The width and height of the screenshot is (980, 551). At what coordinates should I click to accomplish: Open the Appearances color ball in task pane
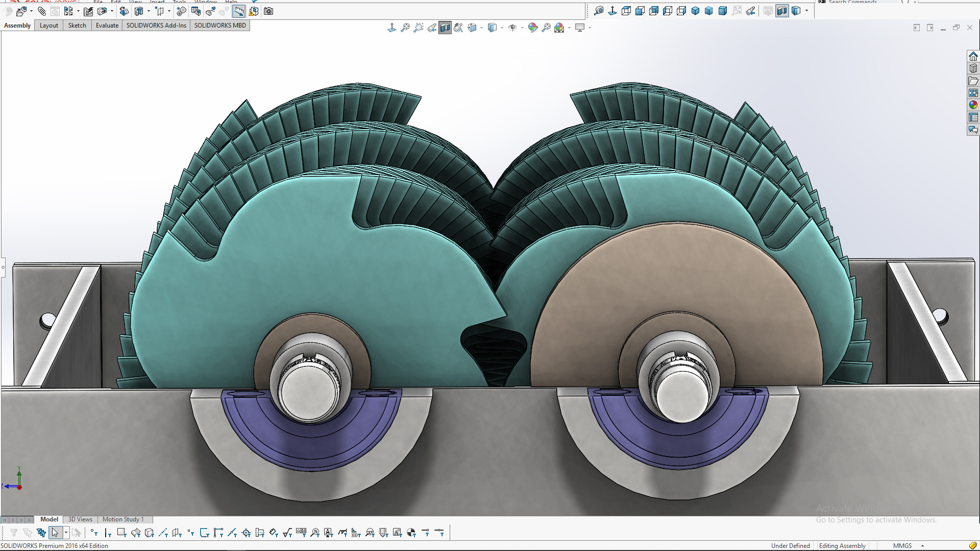973,105
